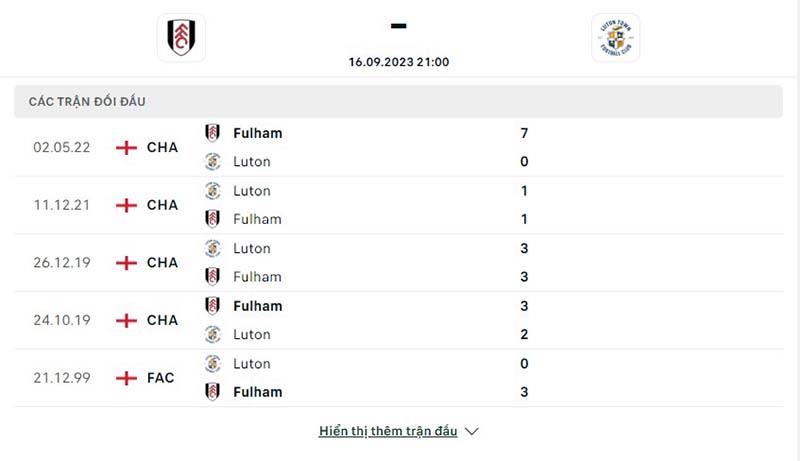Click the score 7 in the Fulham row
This screenshot has width=800, height=461.
click(x=524, y=133)
